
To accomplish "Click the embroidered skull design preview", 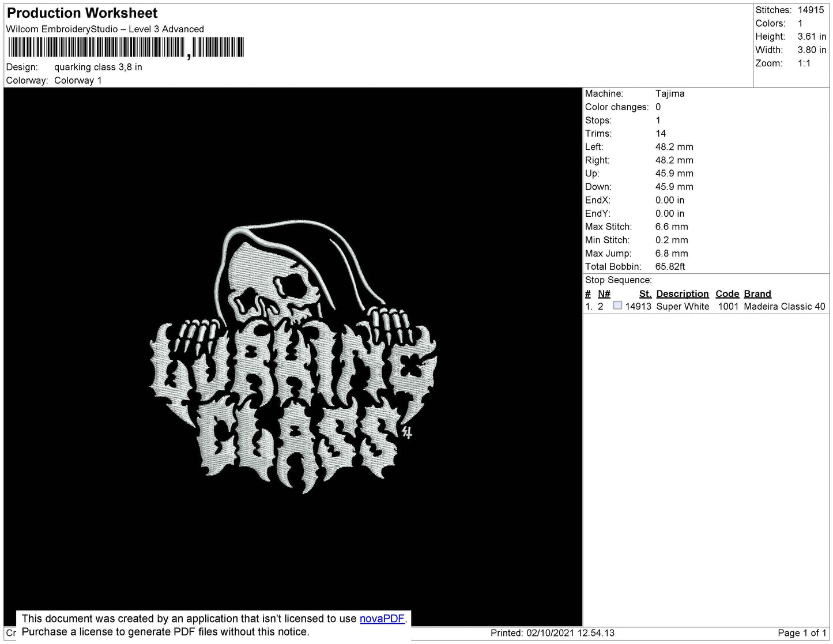I will pyautogui.click(x=293, y=356).
